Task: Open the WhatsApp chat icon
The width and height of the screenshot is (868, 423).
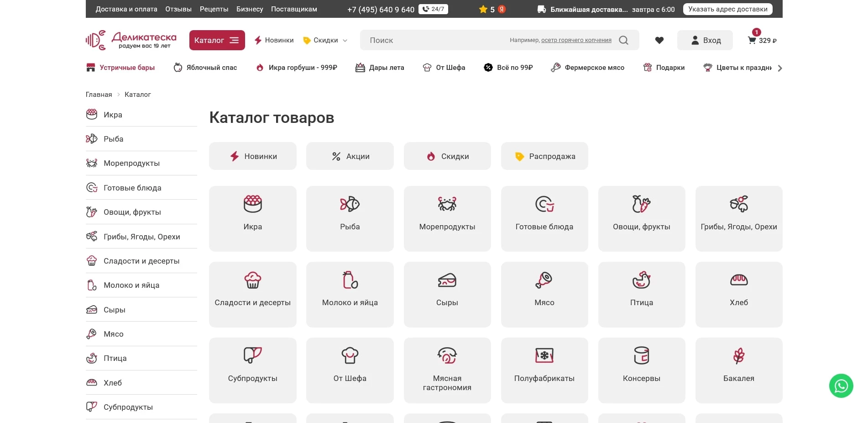Action: point(841,386)
